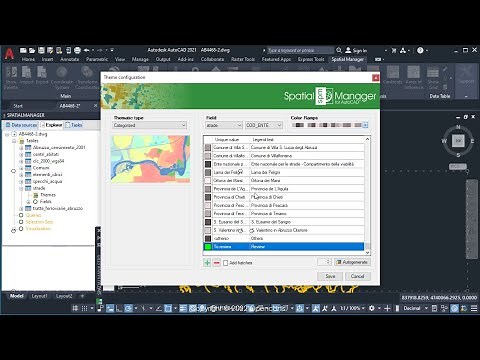Switch to the Data sources tab

pyautogui.click(x=21, y=125)
